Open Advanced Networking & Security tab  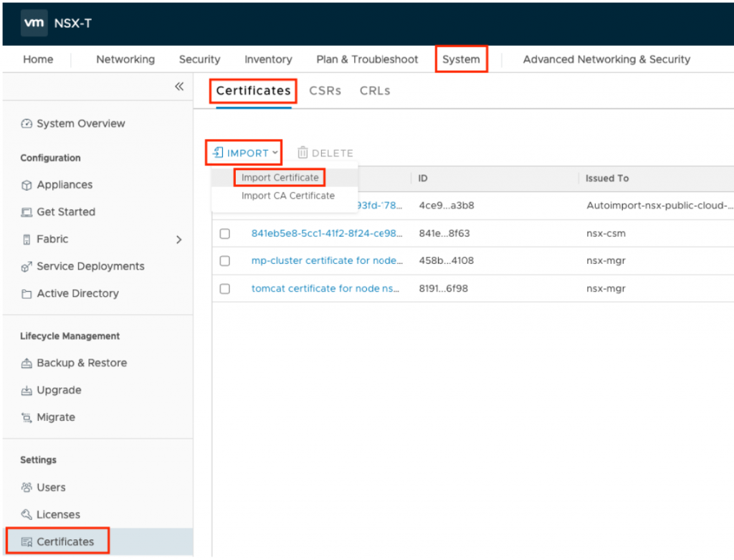point(606,60)
